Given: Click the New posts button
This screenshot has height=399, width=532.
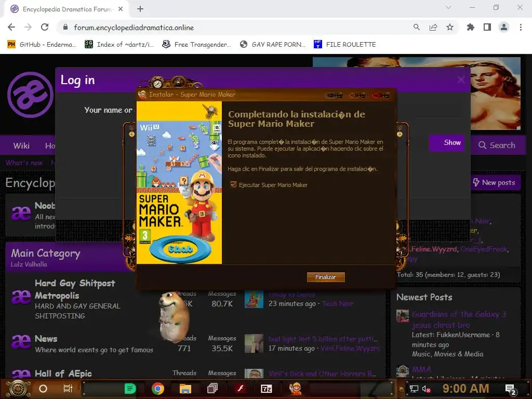Looking at the screenshot, I should tap(494, 182).
